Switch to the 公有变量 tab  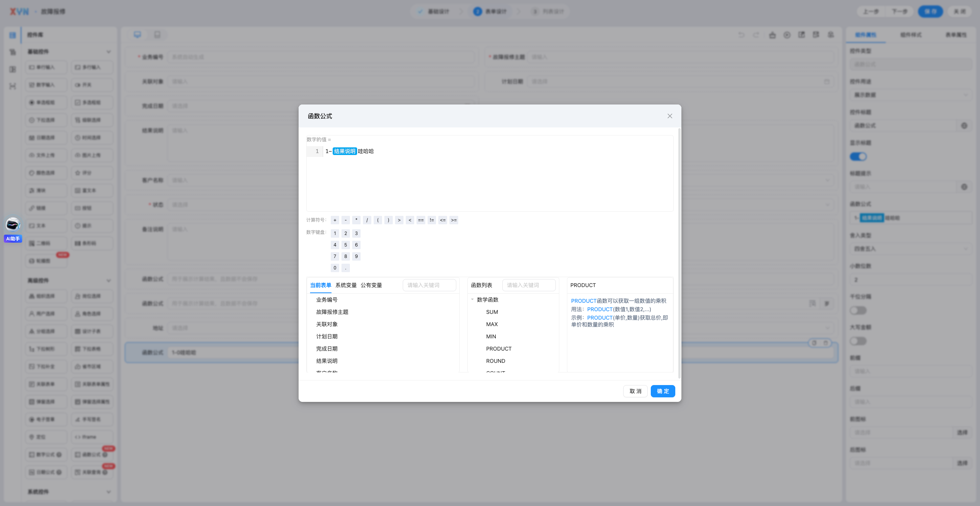point(371,285)
